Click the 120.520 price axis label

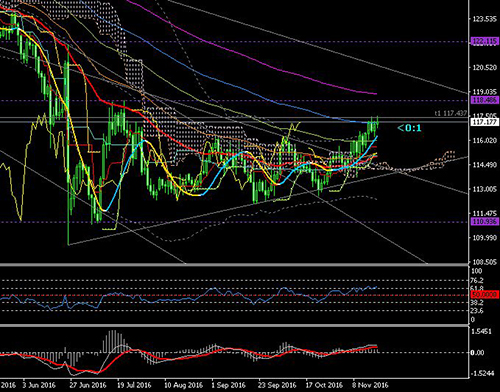[x=485, y=68]
